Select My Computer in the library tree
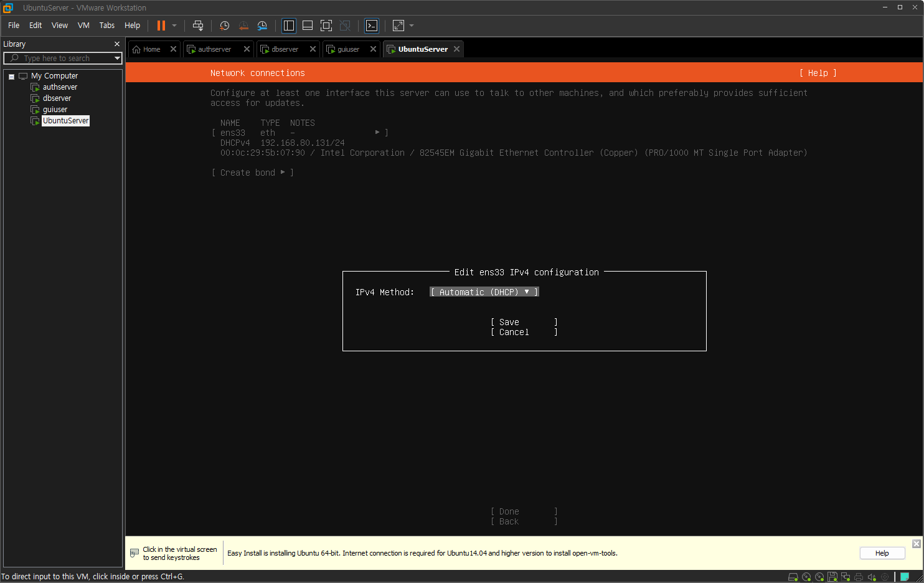Image resolution: width=924 pixels, height=583 pixels. click(54, 76)
